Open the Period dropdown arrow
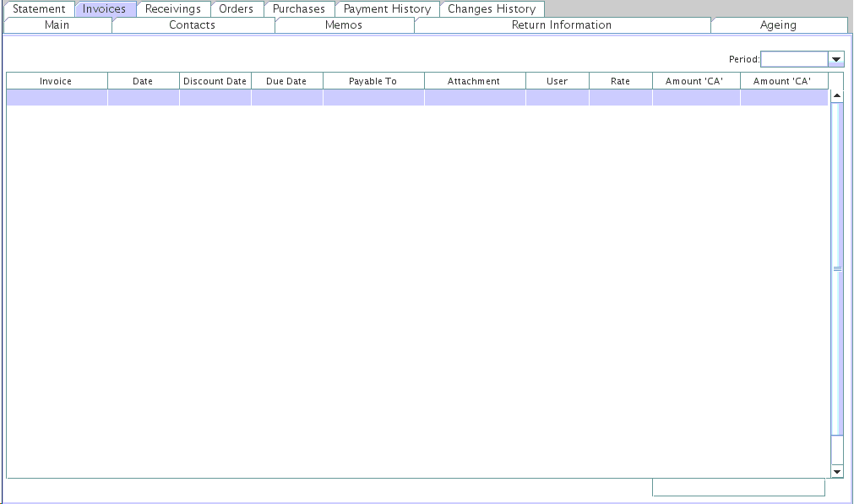854x504 pixels. 836,59
